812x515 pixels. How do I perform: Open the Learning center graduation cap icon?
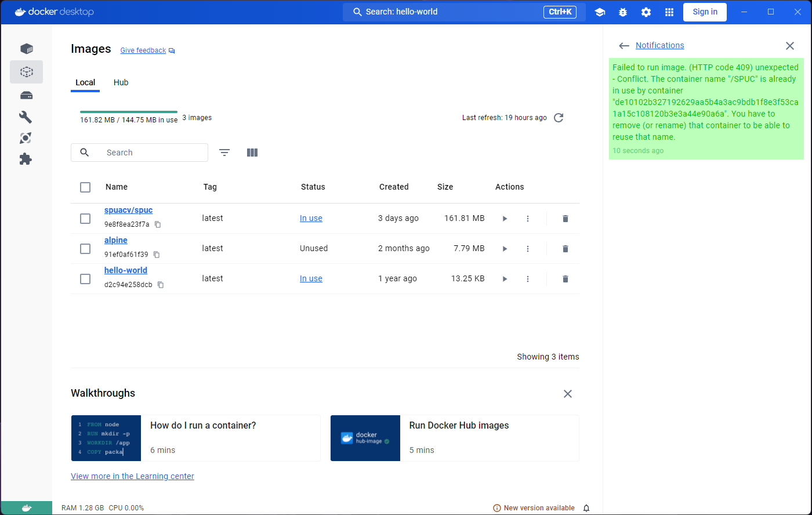[x=600, y=12]
